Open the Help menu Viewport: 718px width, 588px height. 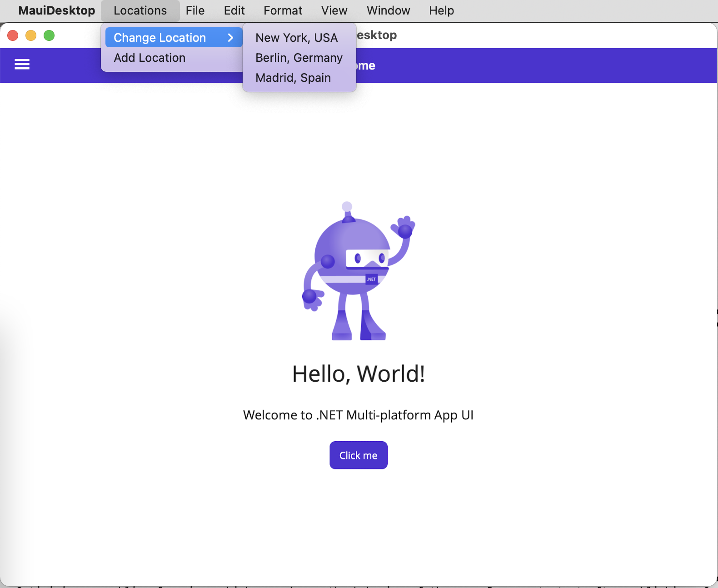pyautogui.click(x=442, y=10)
